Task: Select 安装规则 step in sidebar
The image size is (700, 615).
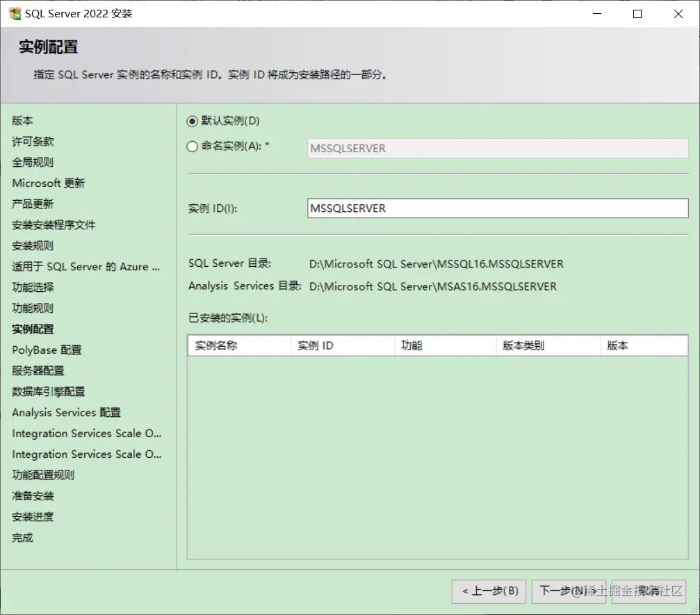Action: pos(33,246)
